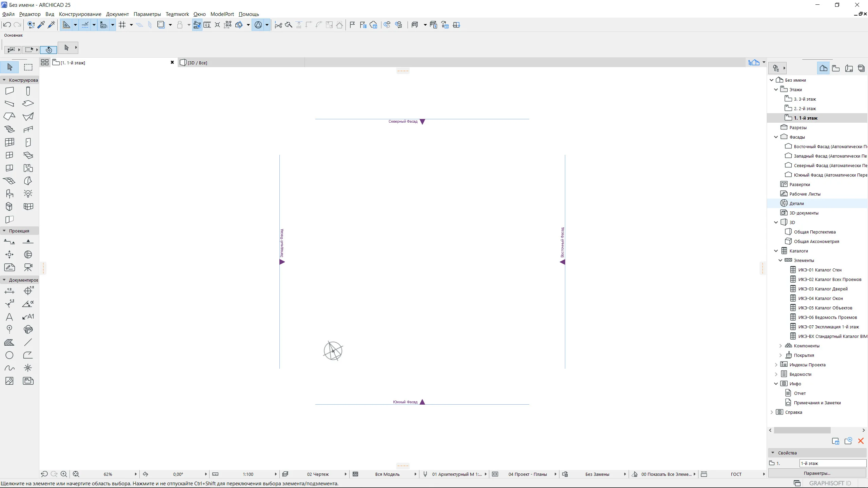Expand the Компоненты tree node
868x488 pixels.
[x=780, y=346]
